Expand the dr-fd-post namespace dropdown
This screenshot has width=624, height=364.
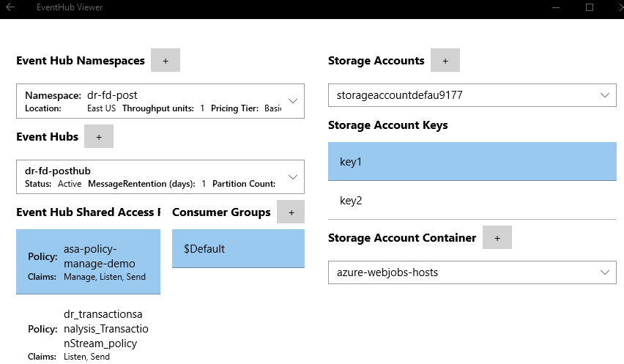coord(160,101)
